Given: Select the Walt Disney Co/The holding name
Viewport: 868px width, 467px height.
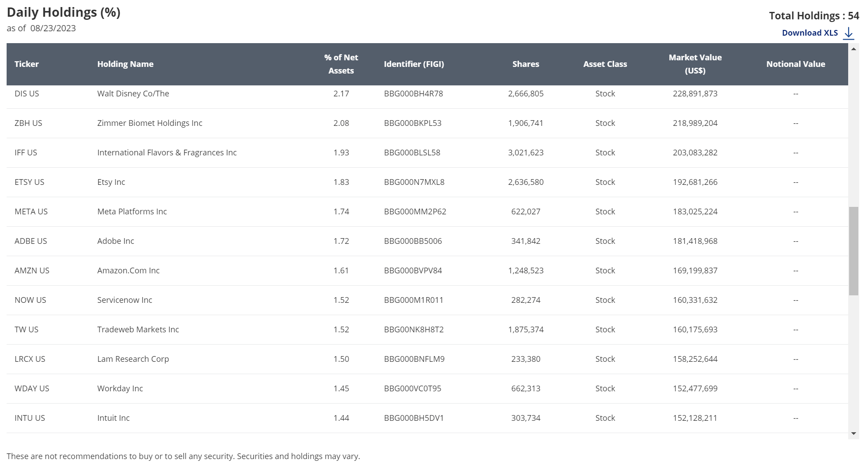Looking at the screenshot, I should 133,94.
